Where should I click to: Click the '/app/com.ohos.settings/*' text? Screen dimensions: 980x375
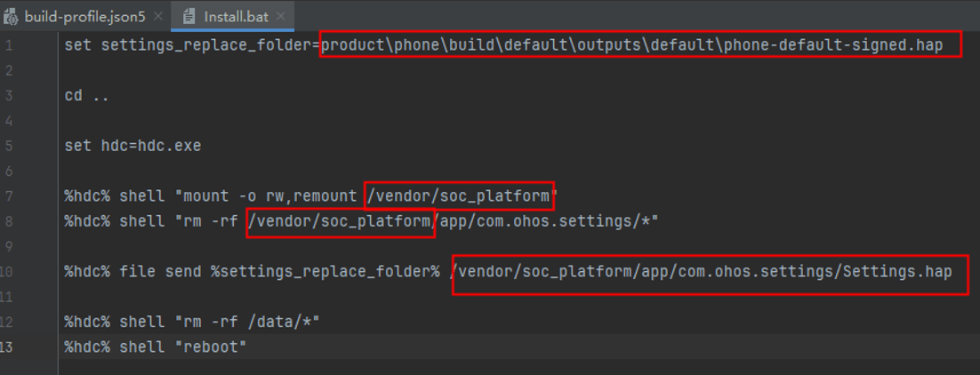[x=543, y=221]
